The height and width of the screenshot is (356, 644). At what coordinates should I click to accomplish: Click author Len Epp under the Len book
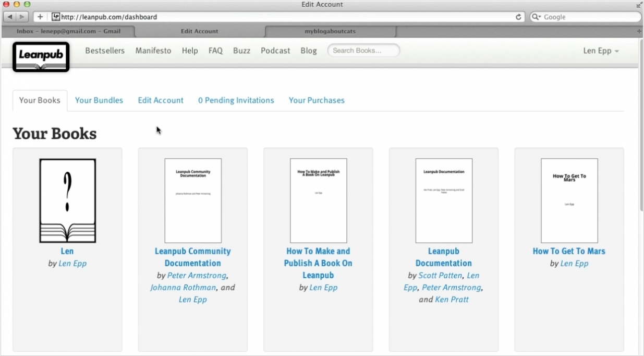pos(72,264)
